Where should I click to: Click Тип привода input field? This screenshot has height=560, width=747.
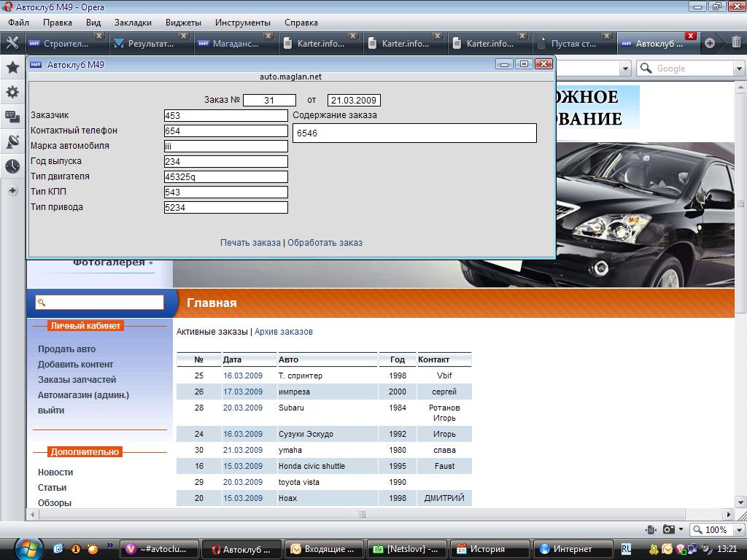point(226,208)
